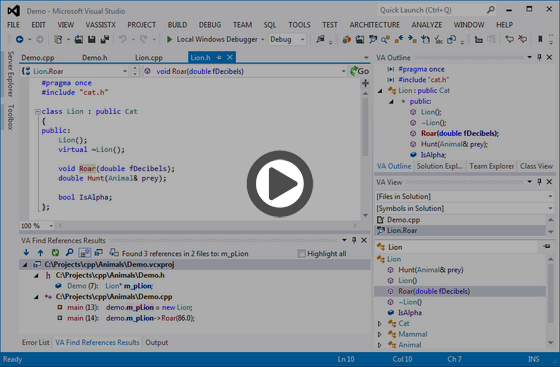This screenshot has height=367, width=560.
Task: Collapse the Demo.cpp results node
Action: tap(36, 297)
